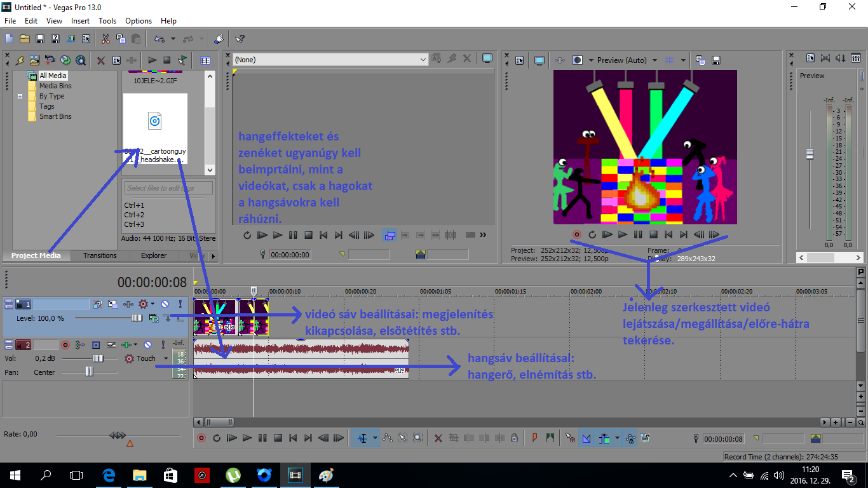Toggle Split Screen View in preview
Screen dimensions: 868x488
[577, 60]
